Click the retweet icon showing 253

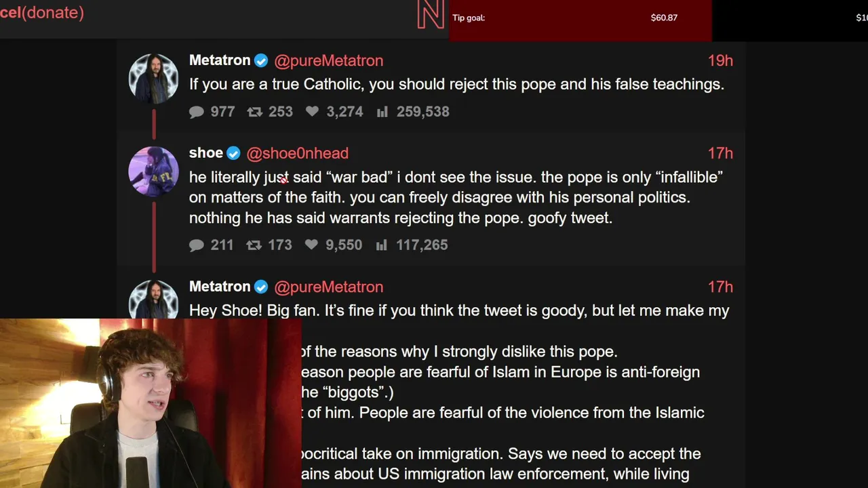coord(254,112)
